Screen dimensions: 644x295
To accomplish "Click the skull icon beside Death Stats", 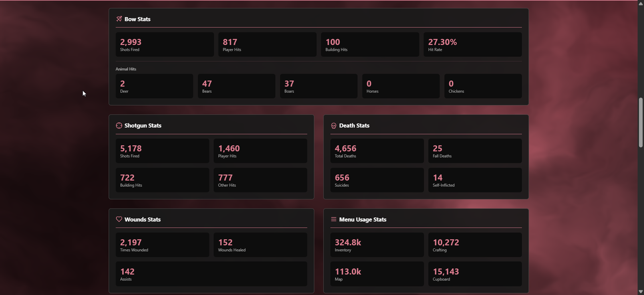I will click(x=334, y=126).
